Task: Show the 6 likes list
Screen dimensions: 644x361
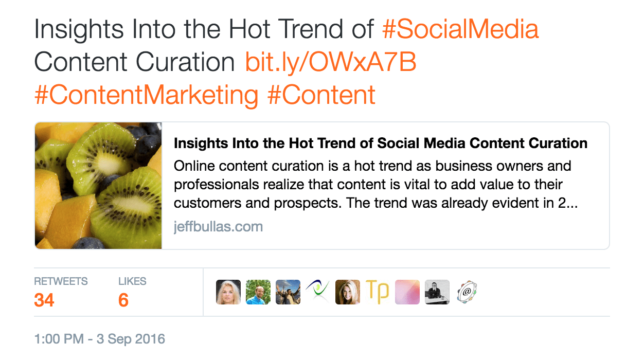Action: click(x=123, y=299)
